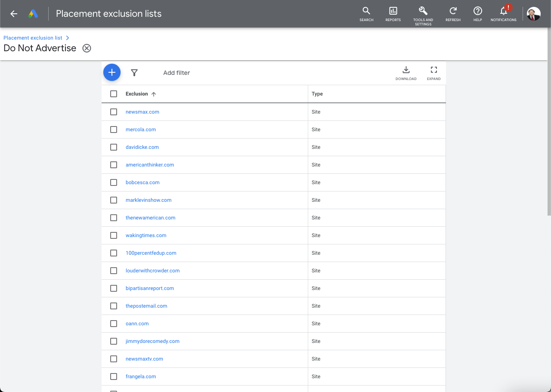Expand the table to full screen

[x=433, y=73]
